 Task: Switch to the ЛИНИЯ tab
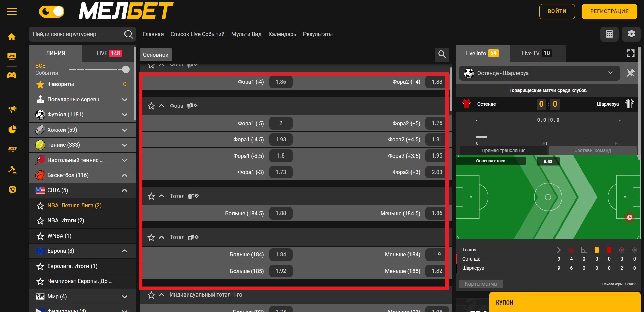[x=56, y=53]
